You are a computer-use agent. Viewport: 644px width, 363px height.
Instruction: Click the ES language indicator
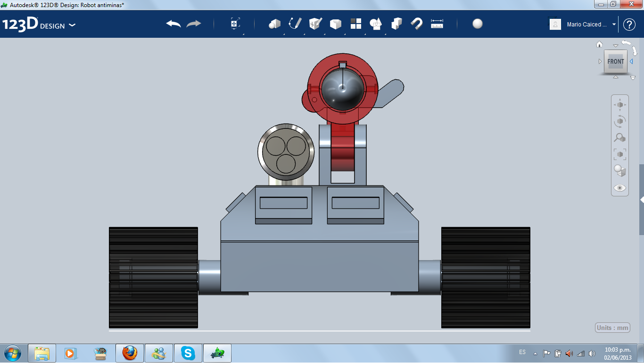pyautogui.click(x=522, y=352)
